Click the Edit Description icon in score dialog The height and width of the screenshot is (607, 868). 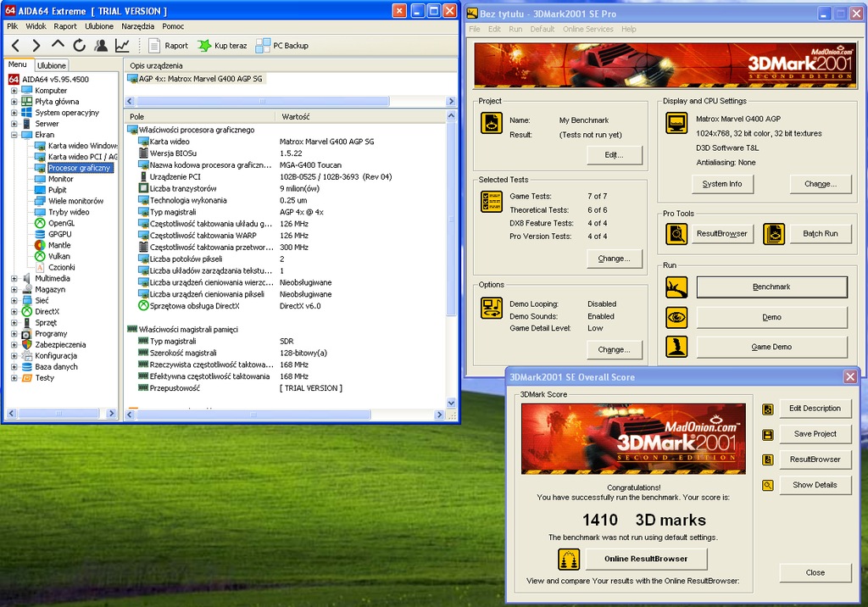pos(768,409)
